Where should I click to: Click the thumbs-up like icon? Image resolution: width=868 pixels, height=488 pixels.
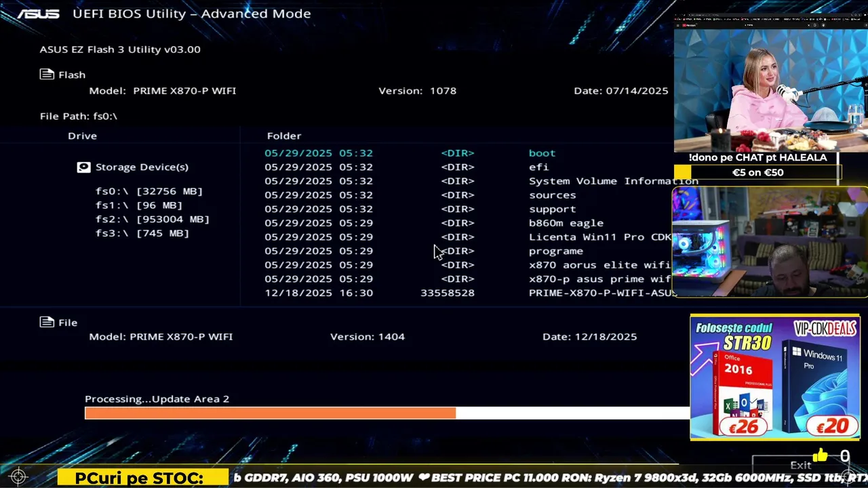pyautogui.click(x=820, y=455)
